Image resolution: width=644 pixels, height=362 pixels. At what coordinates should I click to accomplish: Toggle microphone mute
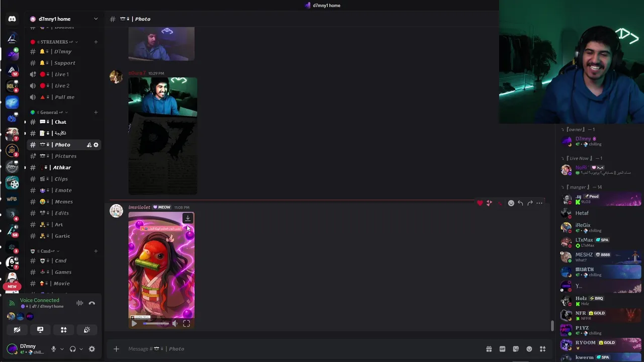(54, 349)
